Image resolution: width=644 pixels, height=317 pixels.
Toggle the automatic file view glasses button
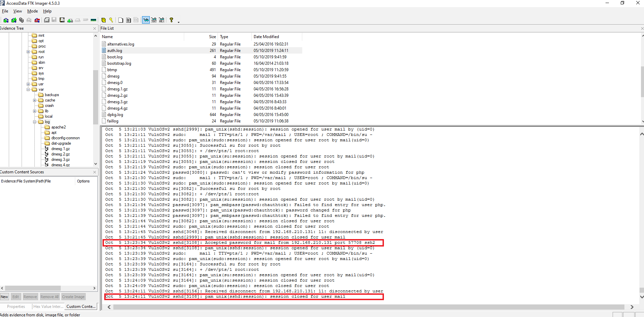[146, 20]
